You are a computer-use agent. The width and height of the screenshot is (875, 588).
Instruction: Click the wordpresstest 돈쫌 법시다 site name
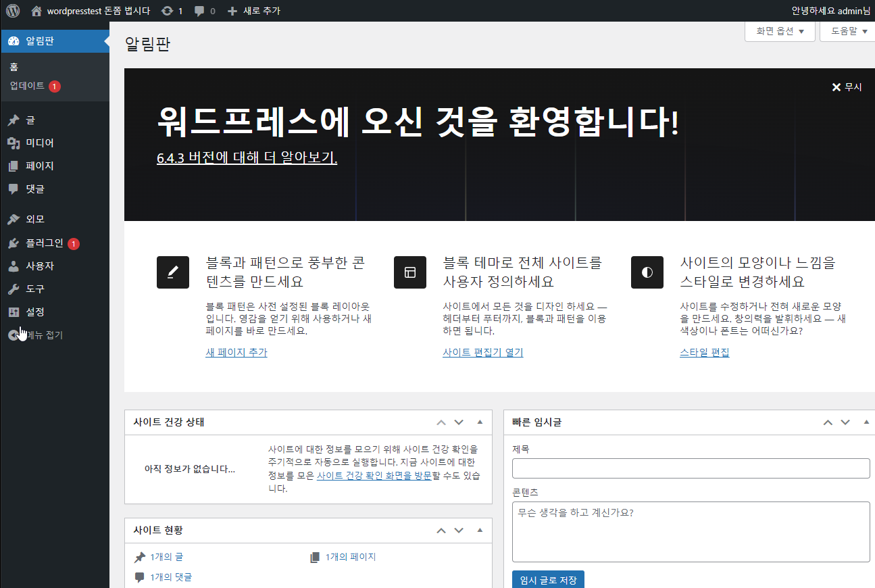[x=99, y=11]
